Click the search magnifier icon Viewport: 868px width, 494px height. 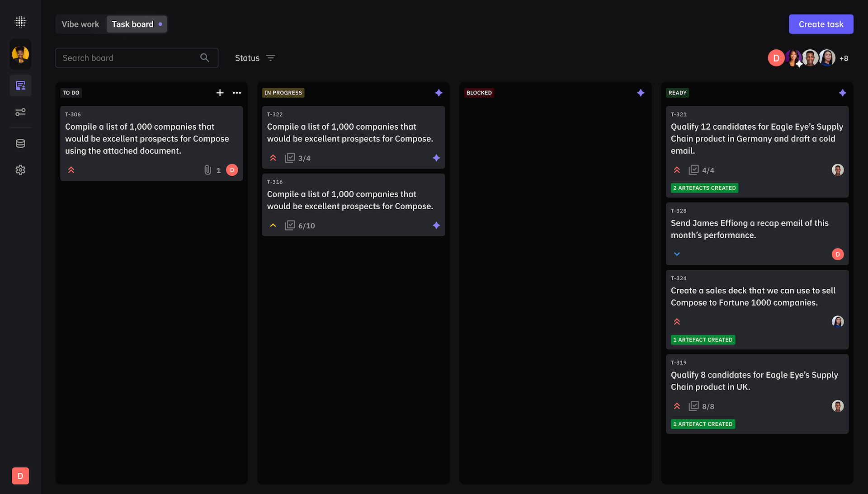pyautogui.click(x=205, y=58)
